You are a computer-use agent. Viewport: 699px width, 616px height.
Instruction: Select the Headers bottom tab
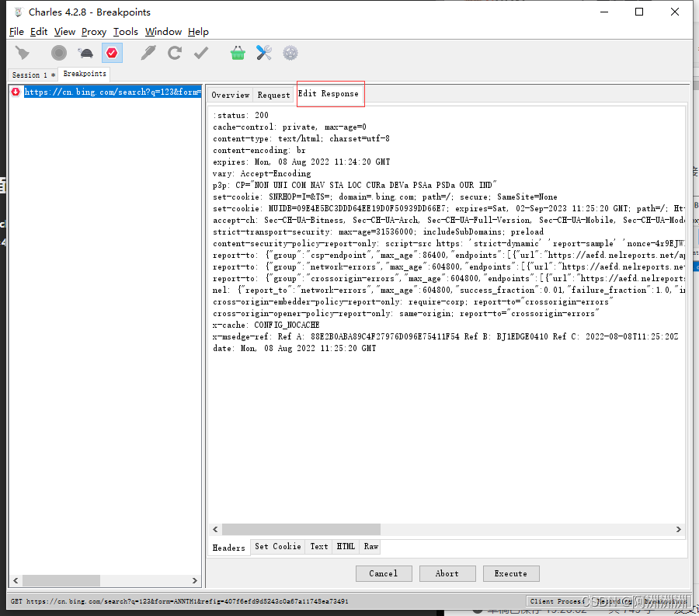[x=228, y=548]
